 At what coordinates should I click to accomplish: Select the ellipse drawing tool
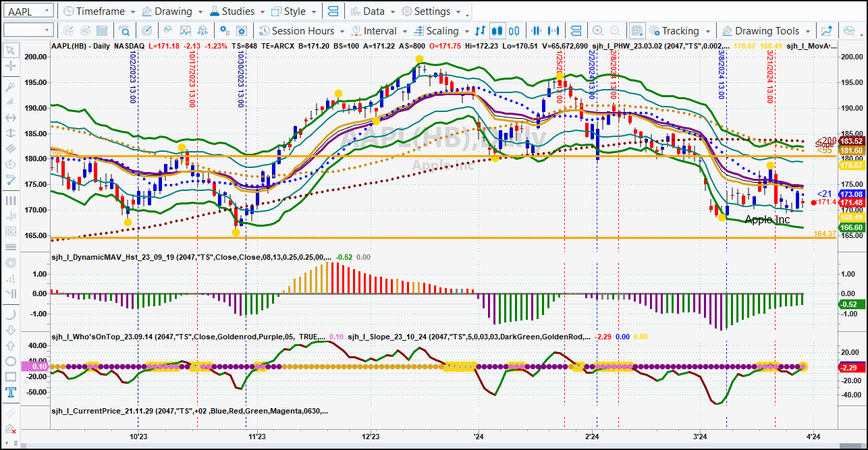(10, 362)
